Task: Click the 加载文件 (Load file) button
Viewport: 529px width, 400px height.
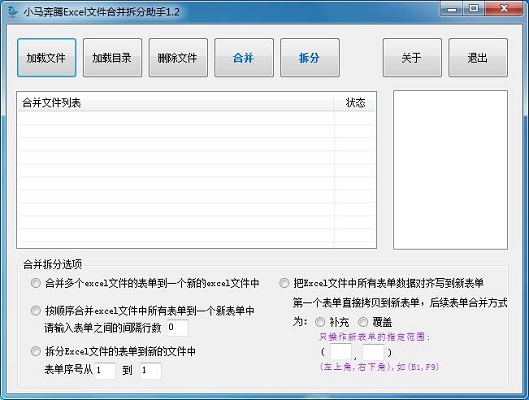Action: click(47, 58)
